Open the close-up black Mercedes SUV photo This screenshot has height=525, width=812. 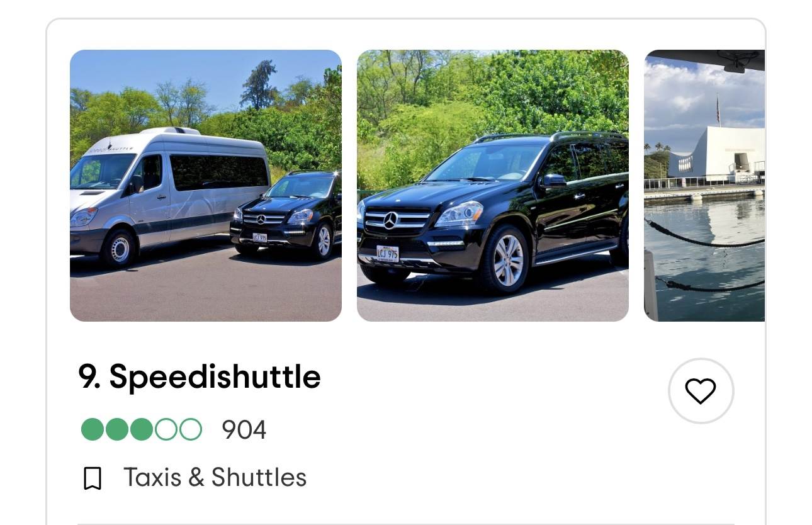click(x=493, y=186)
